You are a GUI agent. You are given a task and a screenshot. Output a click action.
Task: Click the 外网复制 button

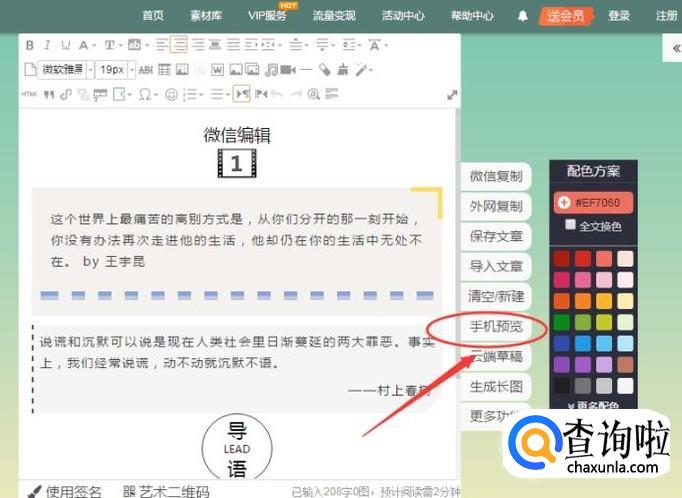(x=496, y=206)
